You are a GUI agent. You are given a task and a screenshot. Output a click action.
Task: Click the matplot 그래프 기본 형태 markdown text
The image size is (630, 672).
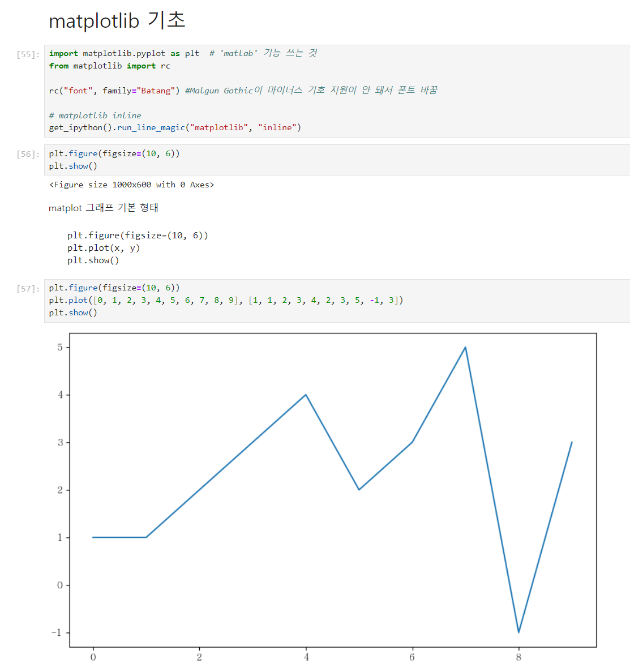[x=103, y=208]
